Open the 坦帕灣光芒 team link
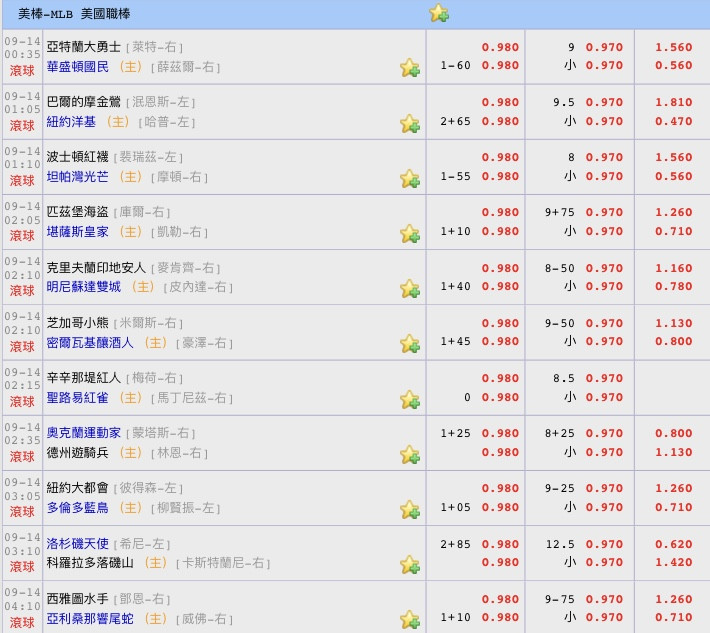Image resolution: width=710 pixels, height=633 pixels. click(78, 177)
